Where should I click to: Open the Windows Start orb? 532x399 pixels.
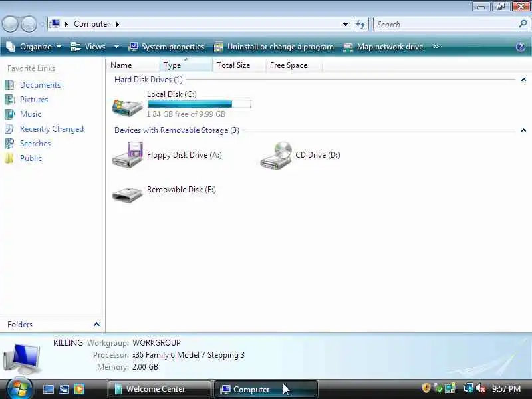click(x=19, y=388)
